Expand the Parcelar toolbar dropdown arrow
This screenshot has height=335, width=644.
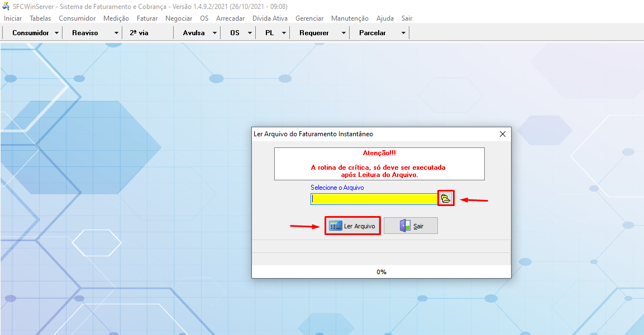(403, 33)
